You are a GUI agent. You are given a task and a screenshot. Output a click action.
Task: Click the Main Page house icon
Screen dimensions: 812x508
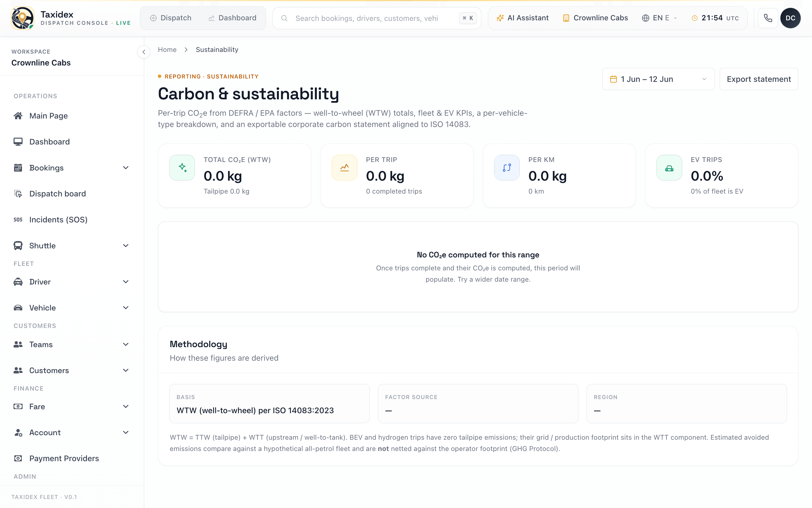[18, 116]
